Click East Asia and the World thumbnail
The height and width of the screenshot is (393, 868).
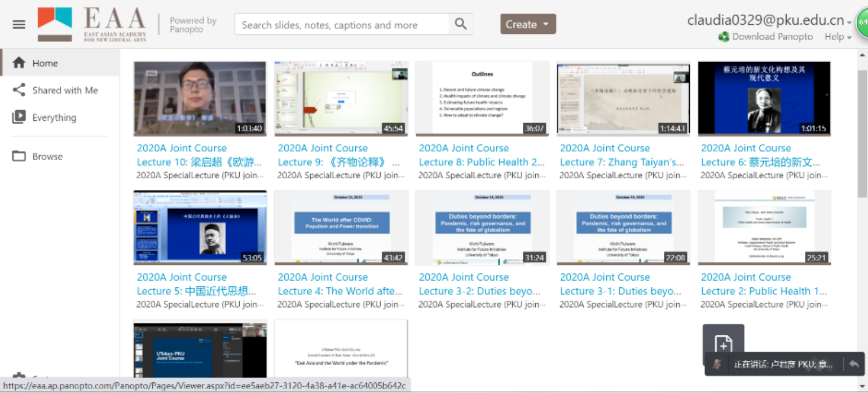pos(341,350)
